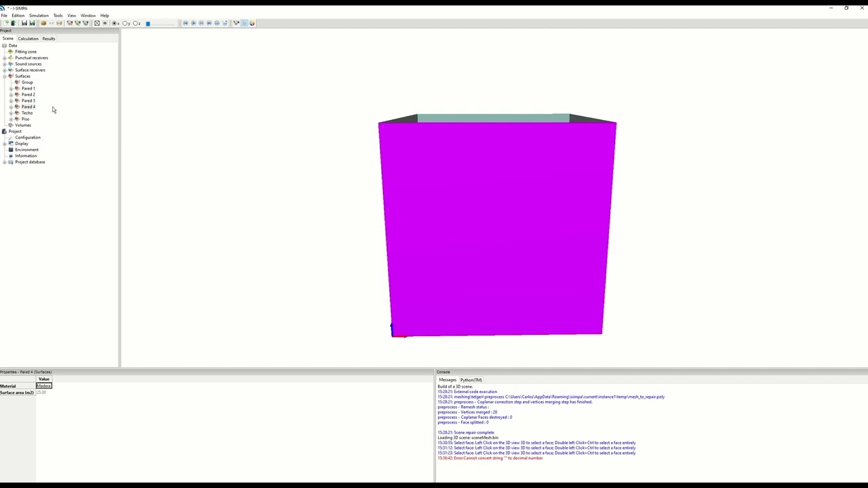Toggle the wireframe crossed-box toolbar icon
Viewport: 868px width, 488px height.
[97, 23]
